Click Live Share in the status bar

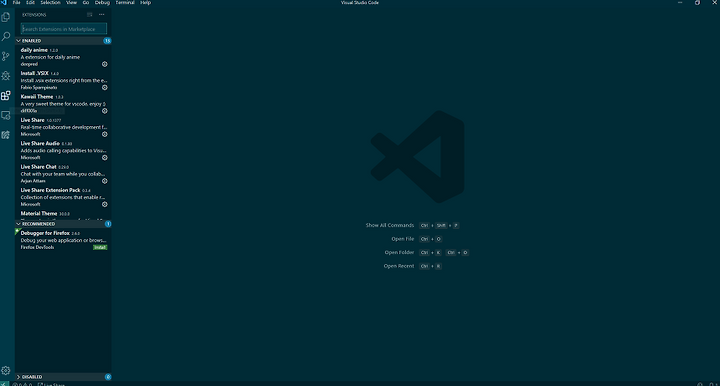pos(51,384)
